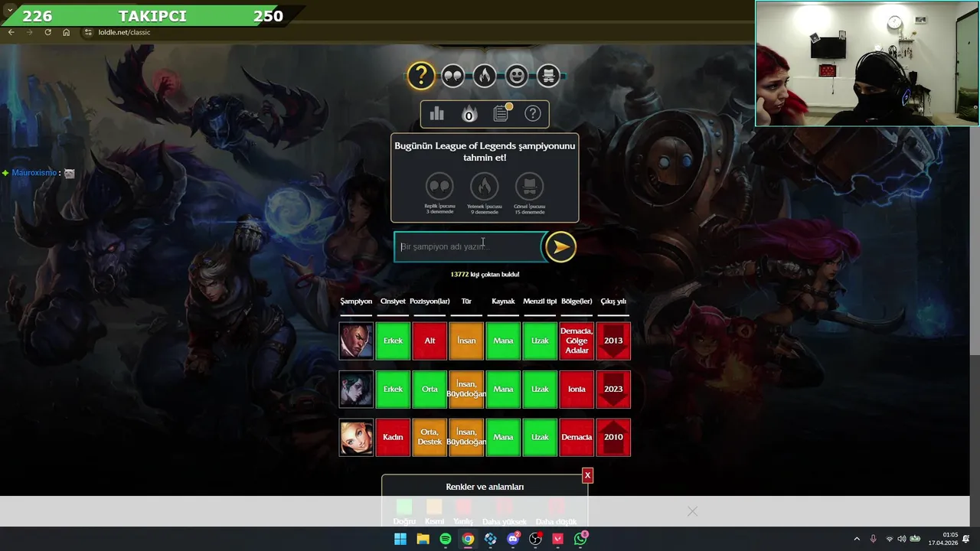
Task: Close the Renkler ve anlamları legend panel
Action: pyautogui.click(x=587, y=475)
